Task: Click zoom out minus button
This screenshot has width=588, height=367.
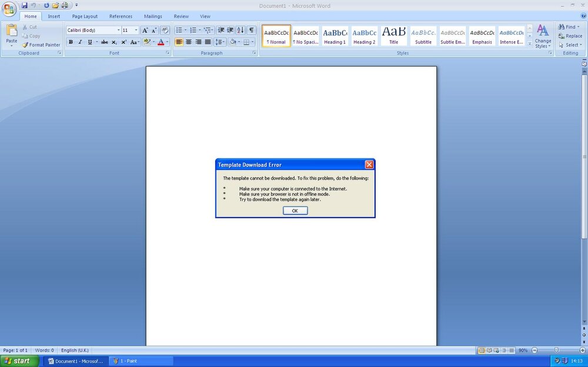Action: point(534,350)
